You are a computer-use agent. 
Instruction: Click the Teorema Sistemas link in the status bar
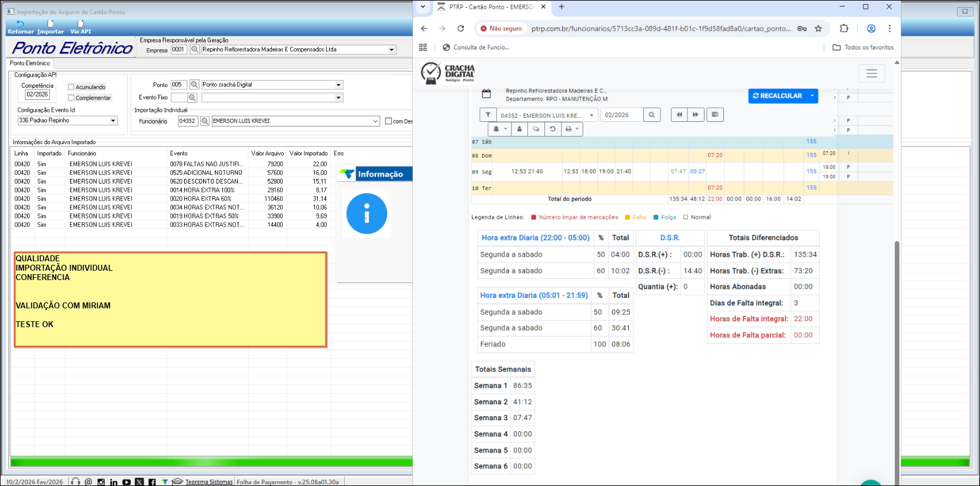tap(208, 482)
